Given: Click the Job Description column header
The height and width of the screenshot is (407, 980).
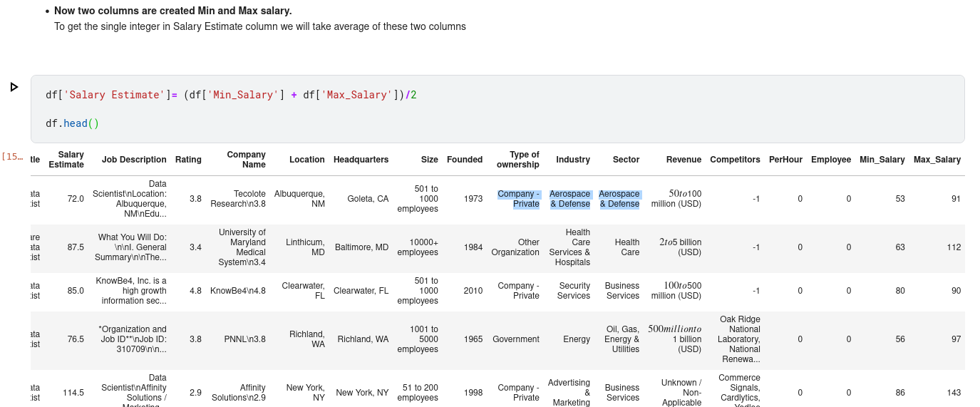Looking at the screenshot, I should pyautogui.click(x=134, y=160).
